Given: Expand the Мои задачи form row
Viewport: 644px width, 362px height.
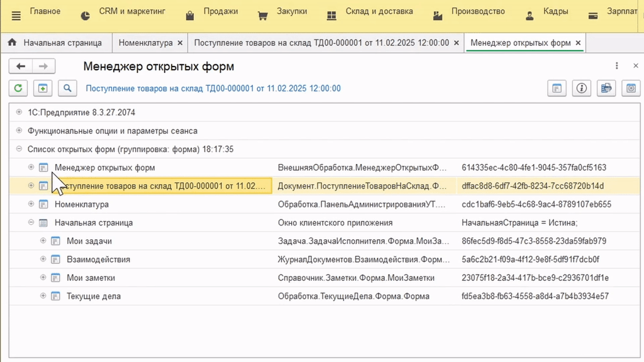Looking at the screenshot, I should (x=43, y=241).
